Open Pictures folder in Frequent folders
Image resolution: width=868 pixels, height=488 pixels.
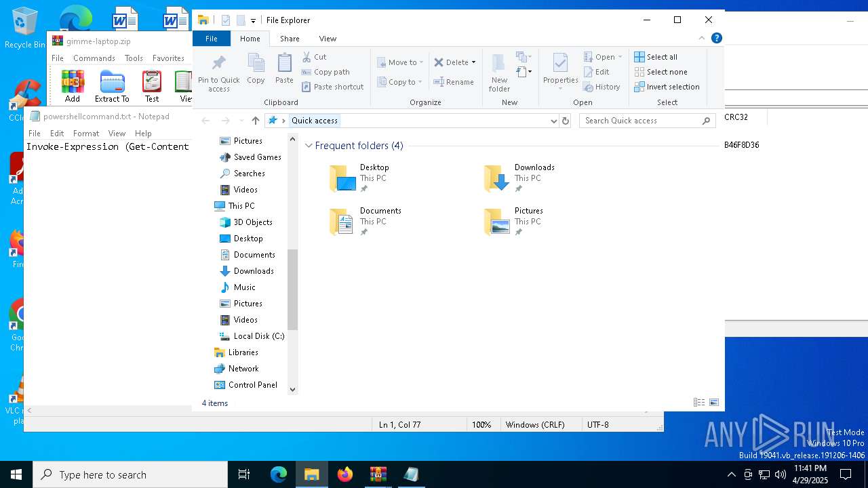(513, 221)
